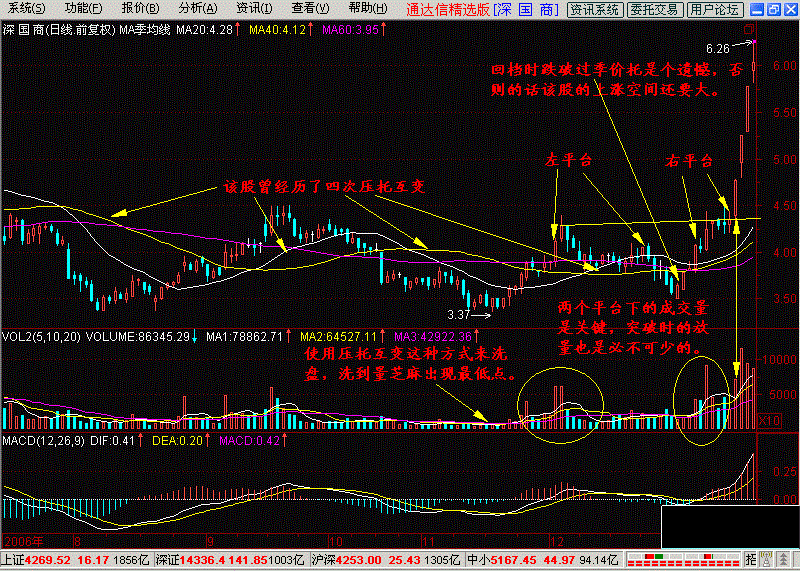Click the 6.26 high price marker

[x=718, y=49]
